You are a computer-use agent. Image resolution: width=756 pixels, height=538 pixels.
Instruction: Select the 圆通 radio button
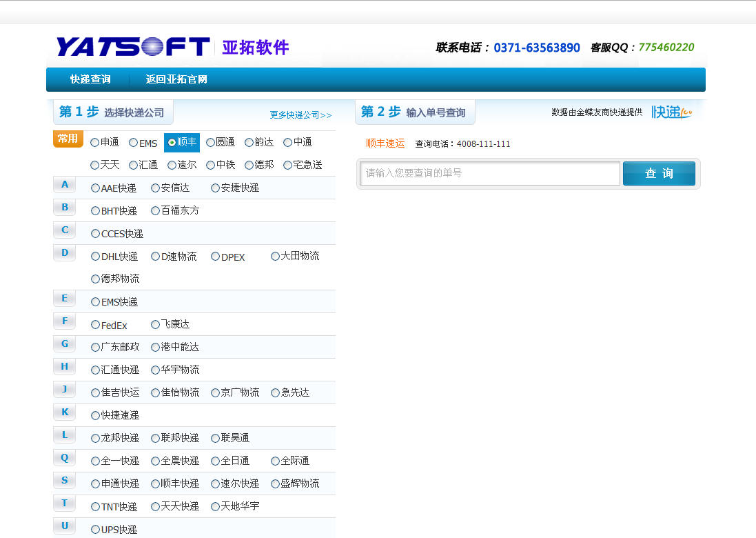[x=211, y=143]
